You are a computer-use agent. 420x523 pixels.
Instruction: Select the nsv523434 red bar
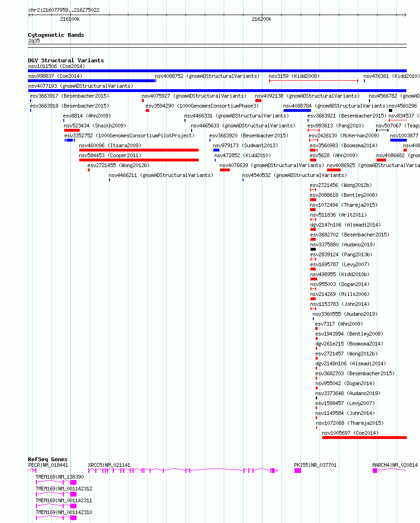click(x=72, y=130)
